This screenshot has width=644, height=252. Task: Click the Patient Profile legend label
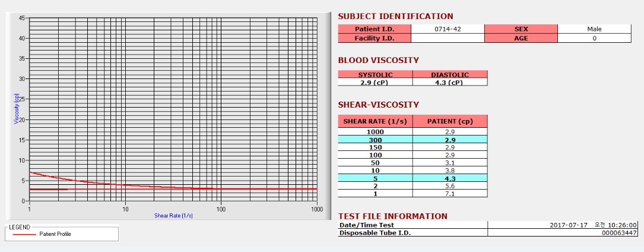coord(55,234)
